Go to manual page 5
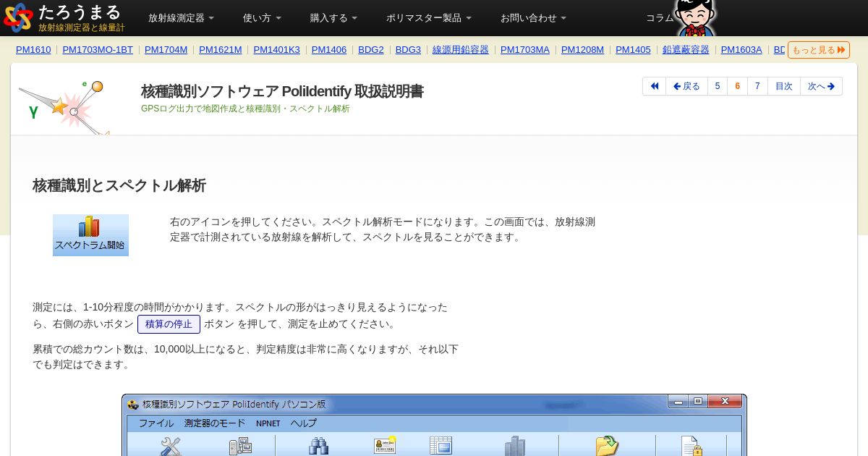The image size is (868, 456). point(718,86)
